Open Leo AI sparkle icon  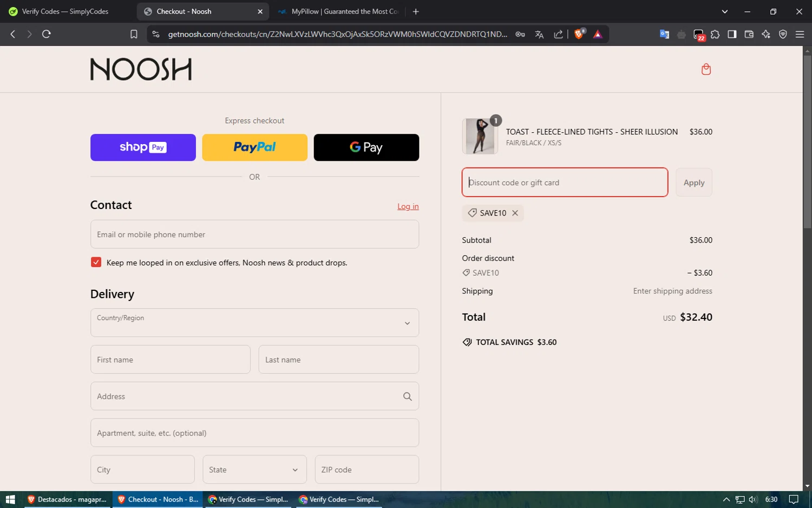coord(766,34)
